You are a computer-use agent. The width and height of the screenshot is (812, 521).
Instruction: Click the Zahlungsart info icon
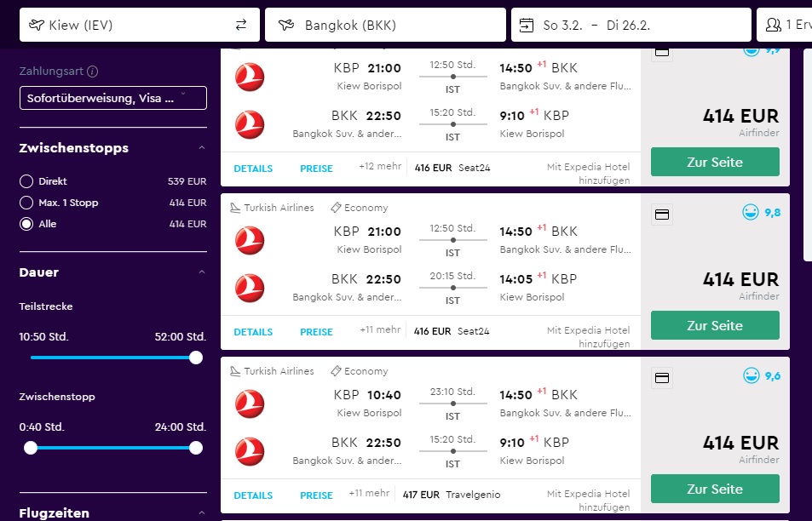pyautogui.click(x=92, y=72)
